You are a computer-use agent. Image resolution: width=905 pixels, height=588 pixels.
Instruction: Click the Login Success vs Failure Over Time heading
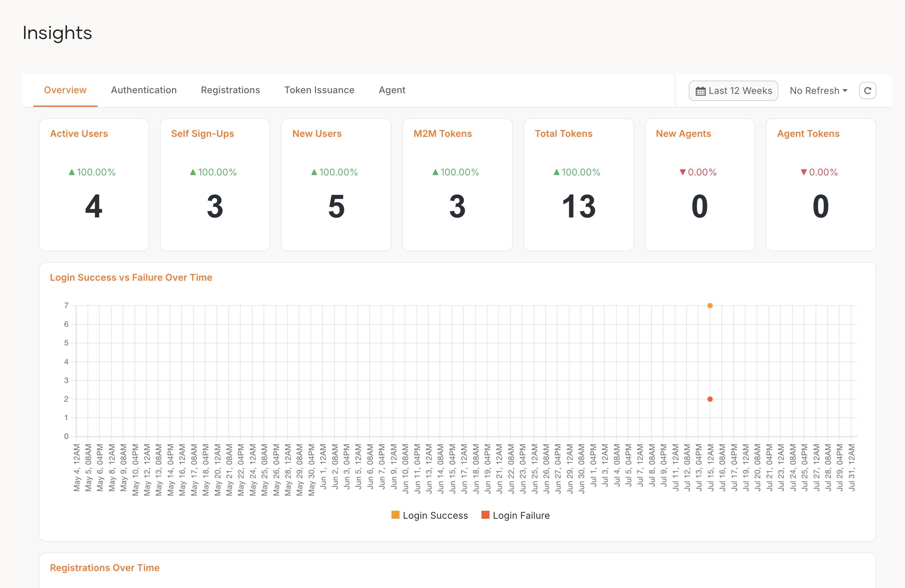click(x=131, y=278)
